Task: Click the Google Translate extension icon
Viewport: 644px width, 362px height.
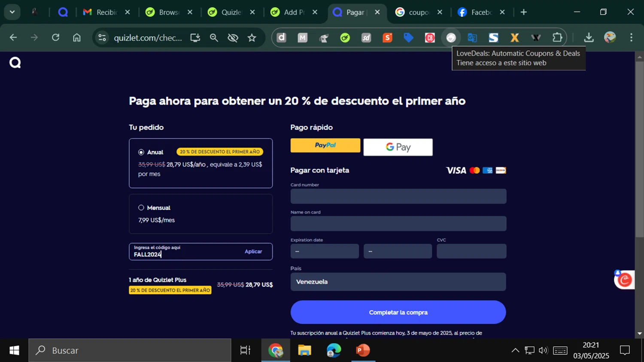Action: 472,38
